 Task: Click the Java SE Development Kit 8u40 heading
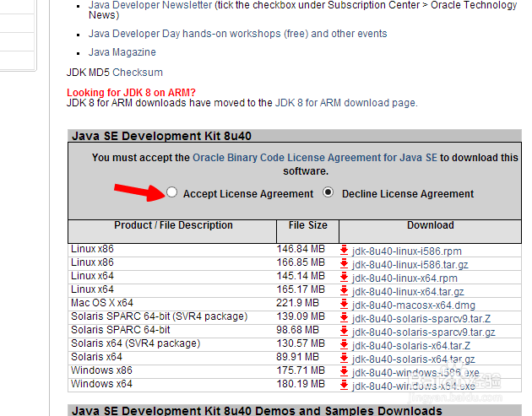[x=161, y=136]
